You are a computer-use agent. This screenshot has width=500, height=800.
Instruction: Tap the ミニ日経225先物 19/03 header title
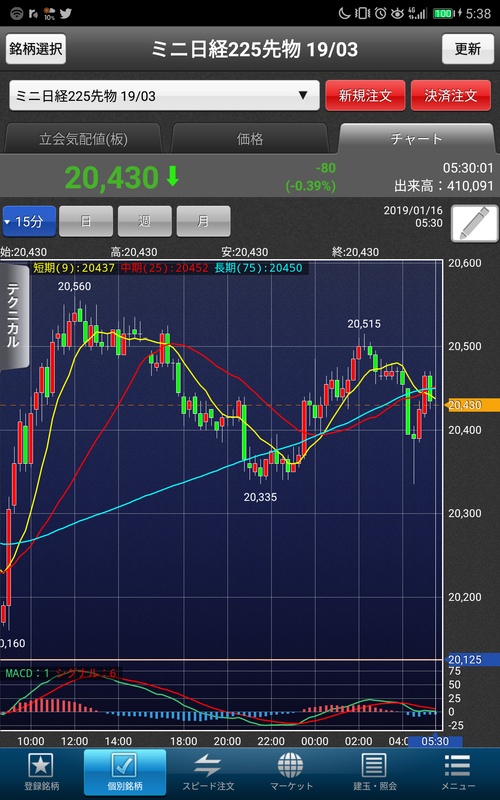pos(255,49)
